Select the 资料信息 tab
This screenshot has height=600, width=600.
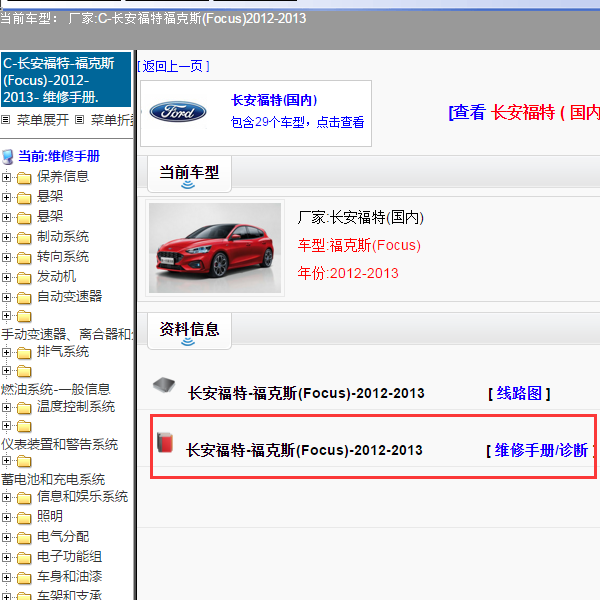189,331
